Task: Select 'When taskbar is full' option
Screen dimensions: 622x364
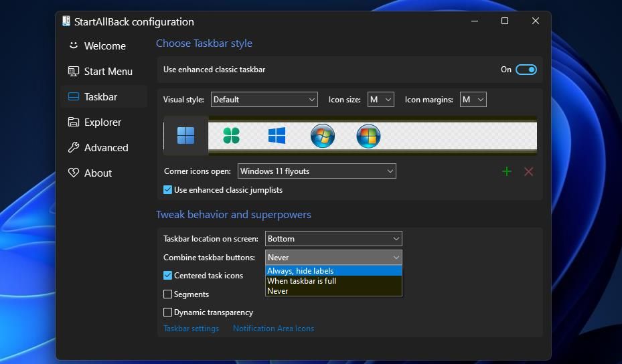Action: 301,281
